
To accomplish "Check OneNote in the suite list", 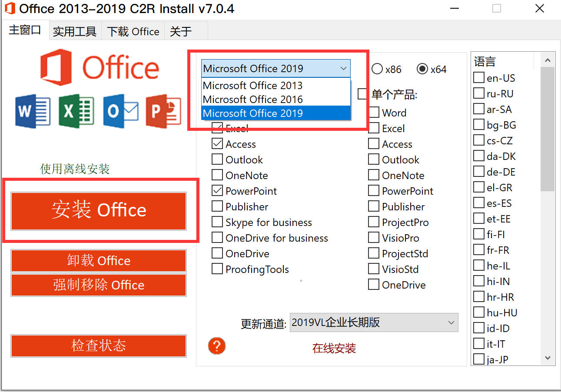I will coord(217,175).
